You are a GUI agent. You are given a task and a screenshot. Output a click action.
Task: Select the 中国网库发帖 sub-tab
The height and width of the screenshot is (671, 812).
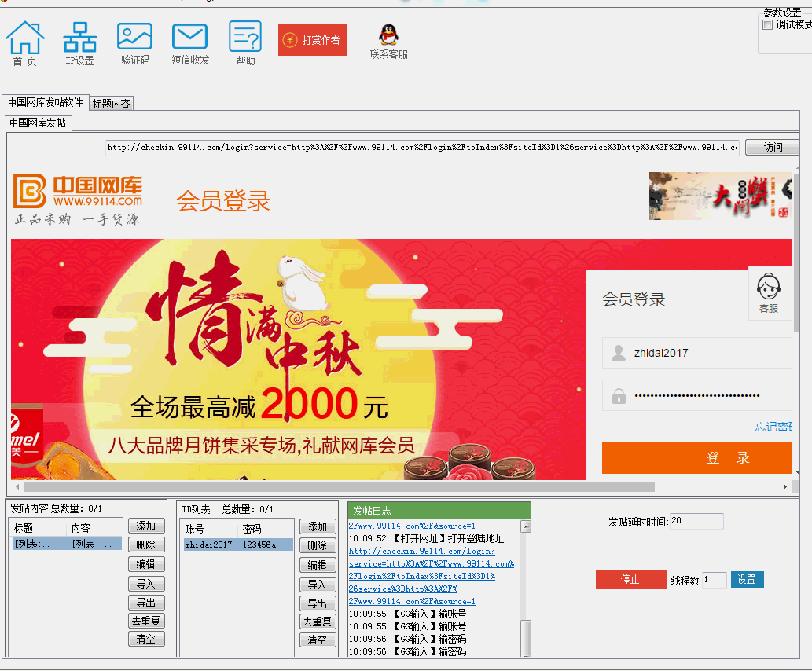(38, 123)
